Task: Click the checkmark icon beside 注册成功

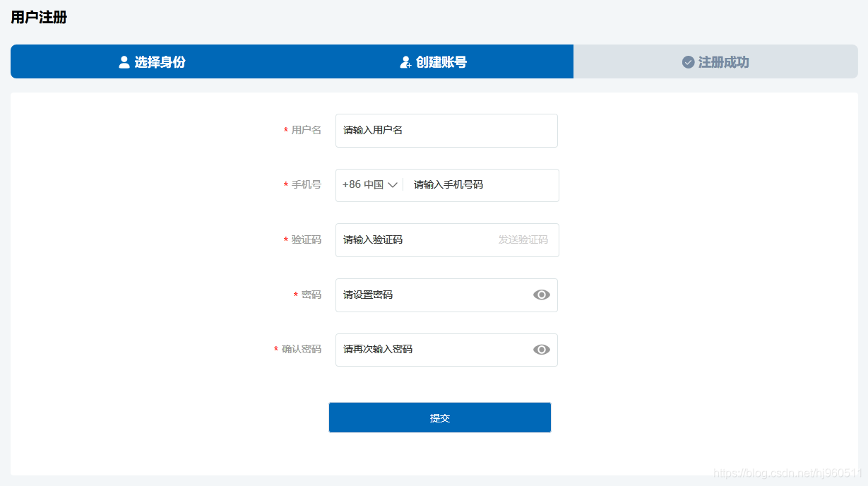Action: (688, 62)
